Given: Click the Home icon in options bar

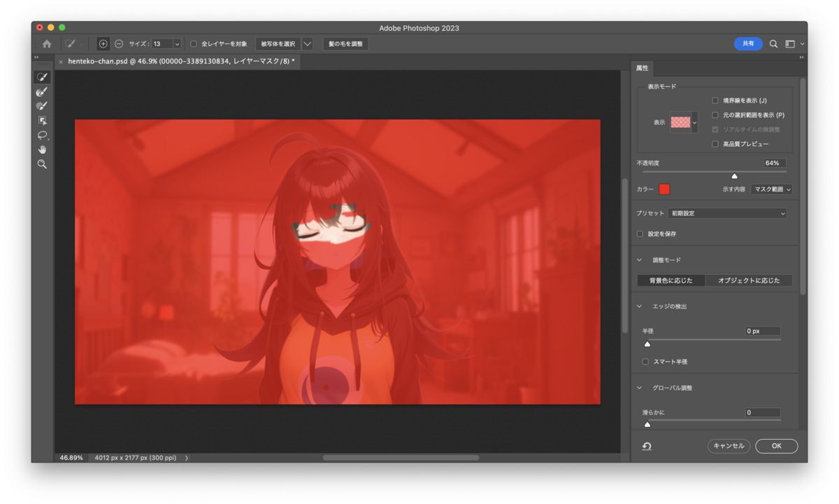Looking at the screenshot, I should tap(47, 44).
